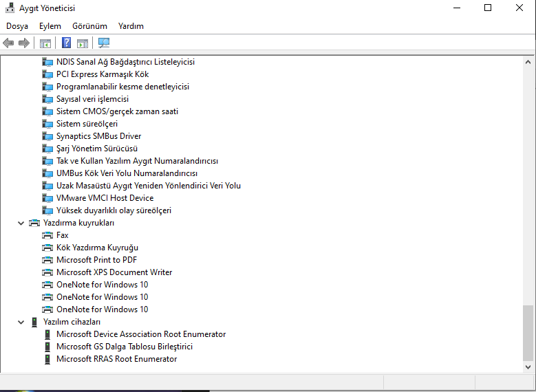Select Uzak Masaüstü Aygıt Yeniden Yönlendirici Veri Yolu
The width and height of the screenshot is (536, 392).
[x=149, y=186]
